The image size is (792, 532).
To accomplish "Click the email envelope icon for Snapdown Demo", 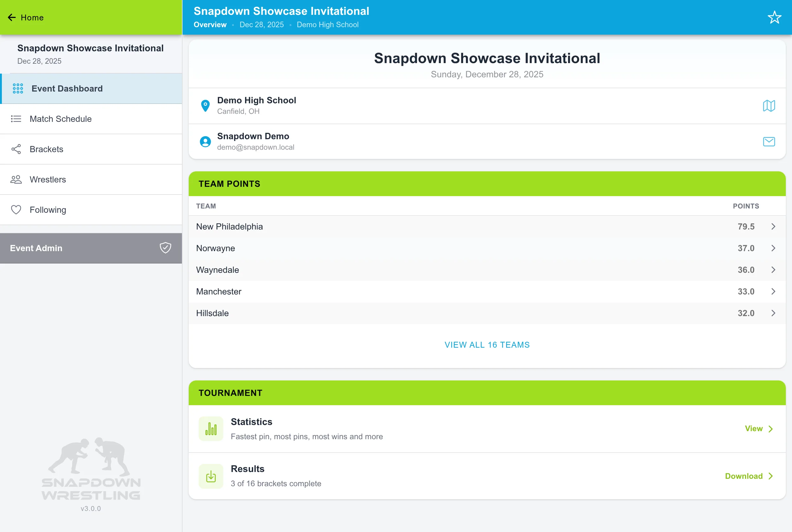I will click(x=769, y=141).
